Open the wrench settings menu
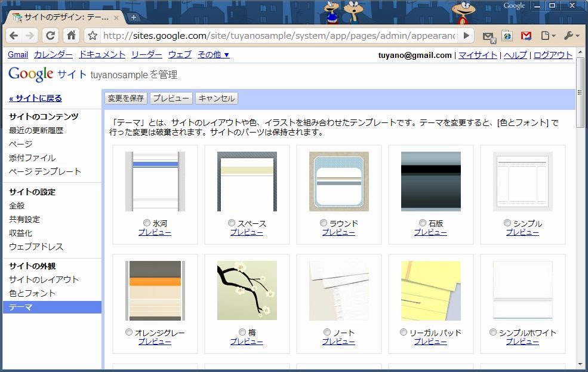Viewport: 588px width, 372px height. coord(571,36)
